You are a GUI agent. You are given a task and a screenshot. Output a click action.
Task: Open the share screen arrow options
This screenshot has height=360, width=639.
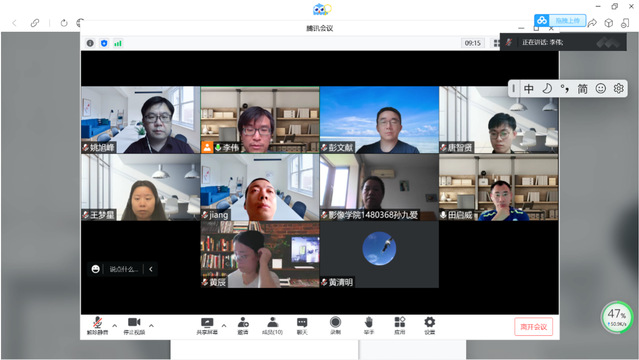(224, 325)
